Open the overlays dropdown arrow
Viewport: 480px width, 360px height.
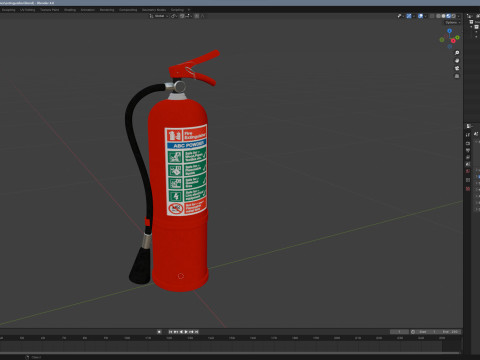click(x=426, y=16)
